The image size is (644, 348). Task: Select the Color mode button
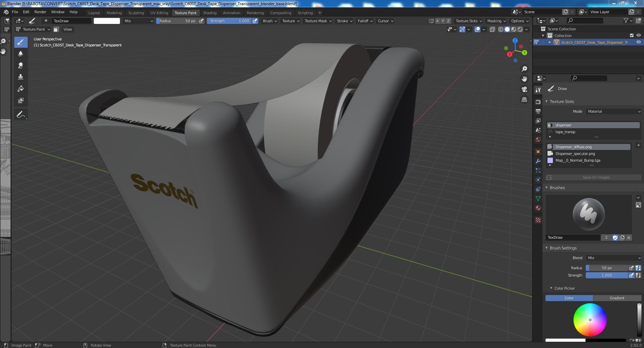[x=569, y=298]
